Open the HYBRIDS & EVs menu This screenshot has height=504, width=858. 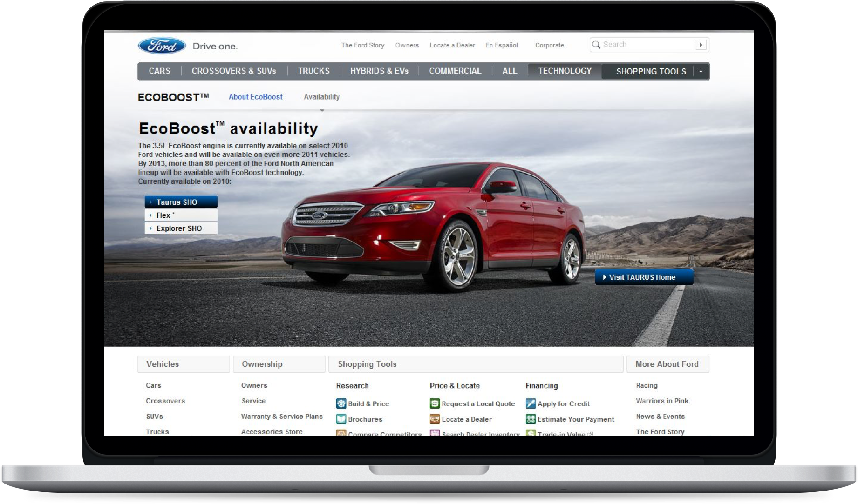[379, 71]
